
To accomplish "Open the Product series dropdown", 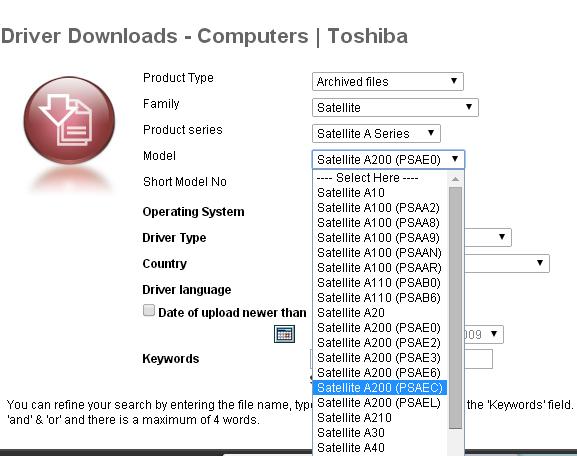I will coord(376,133).
